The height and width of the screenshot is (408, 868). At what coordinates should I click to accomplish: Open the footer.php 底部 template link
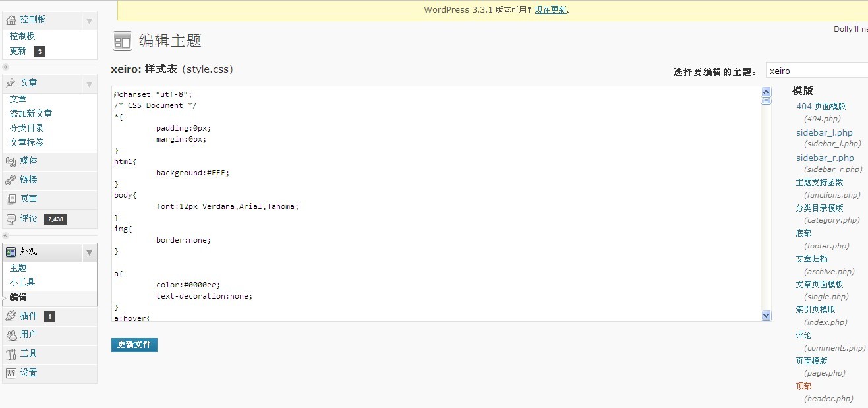click(803, 233)
